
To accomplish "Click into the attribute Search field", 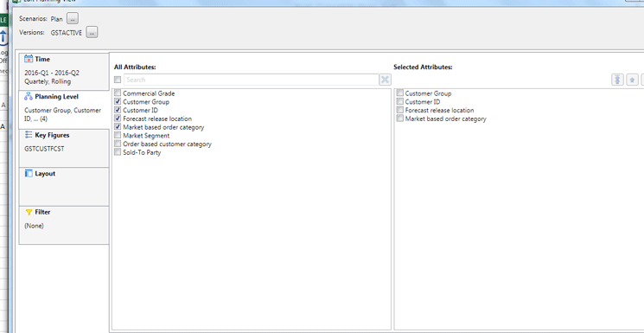I will [x=251, y=80].
